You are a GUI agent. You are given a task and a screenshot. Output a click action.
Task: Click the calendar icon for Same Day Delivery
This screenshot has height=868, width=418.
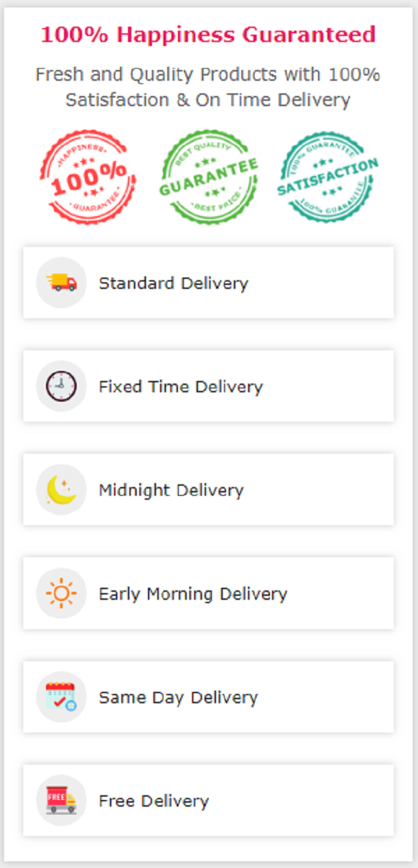(x=61, y=697)
